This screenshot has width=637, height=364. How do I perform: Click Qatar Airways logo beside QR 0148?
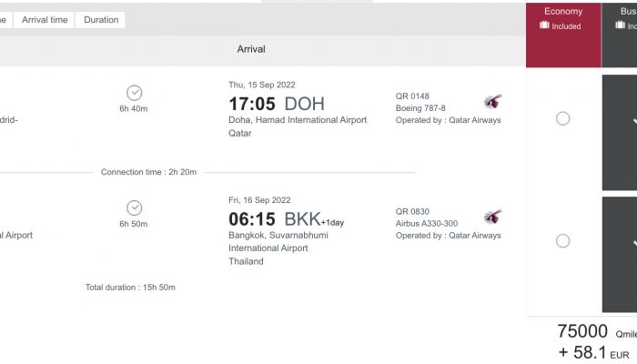pos(493,101)
